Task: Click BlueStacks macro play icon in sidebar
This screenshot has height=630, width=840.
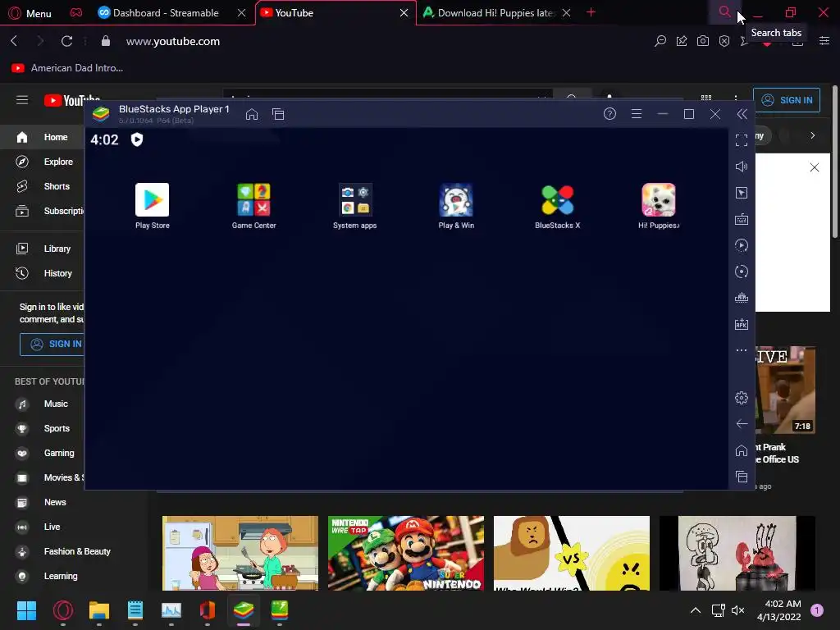Action: click(x=742, y=245)
